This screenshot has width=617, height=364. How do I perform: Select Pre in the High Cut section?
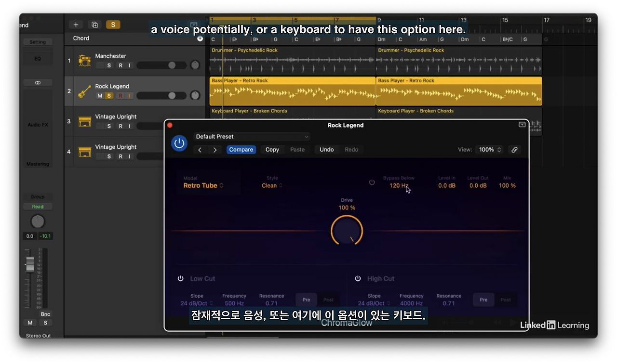(483, 300)
